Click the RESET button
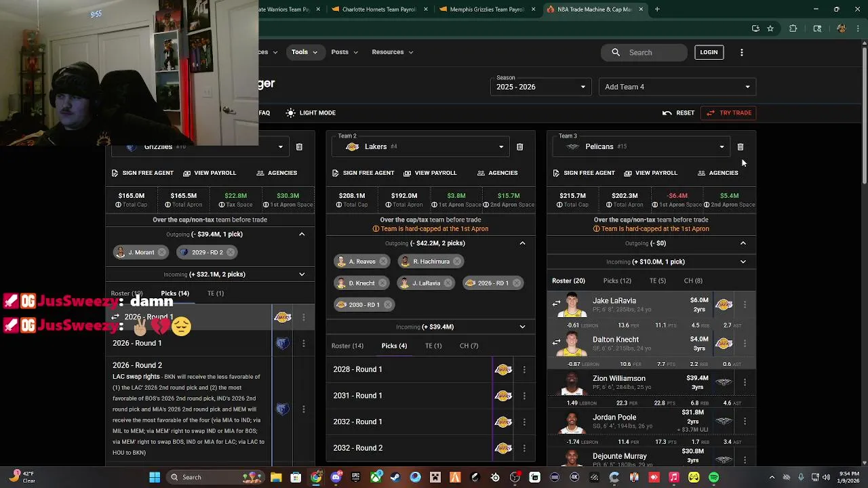 679,113
